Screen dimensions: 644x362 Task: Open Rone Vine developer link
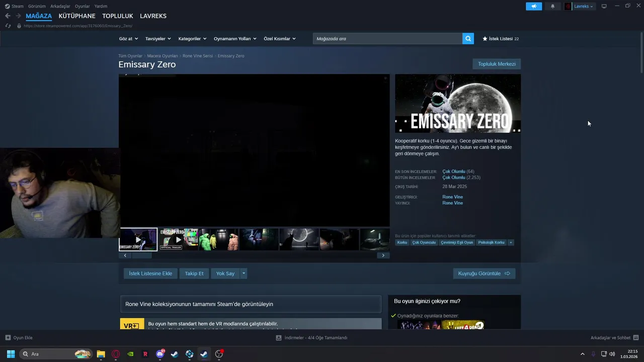tap(452, 197)
